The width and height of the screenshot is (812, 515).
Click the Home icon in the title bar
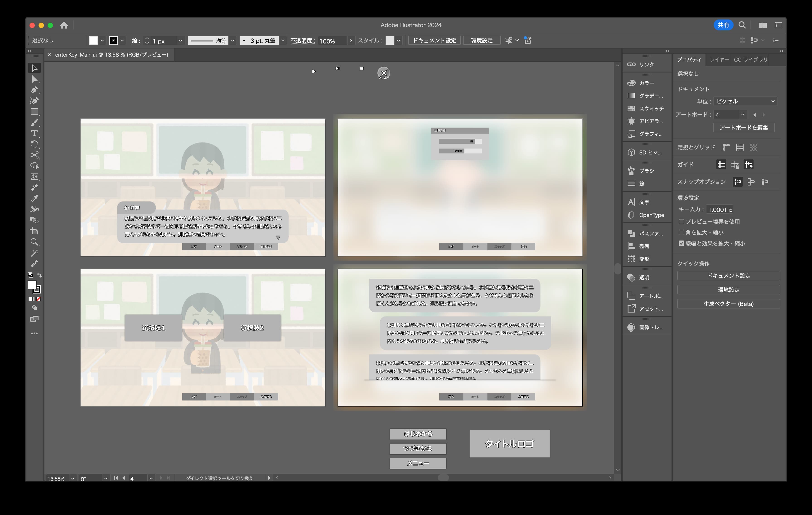pyautogui.click(x=64, y=25)
